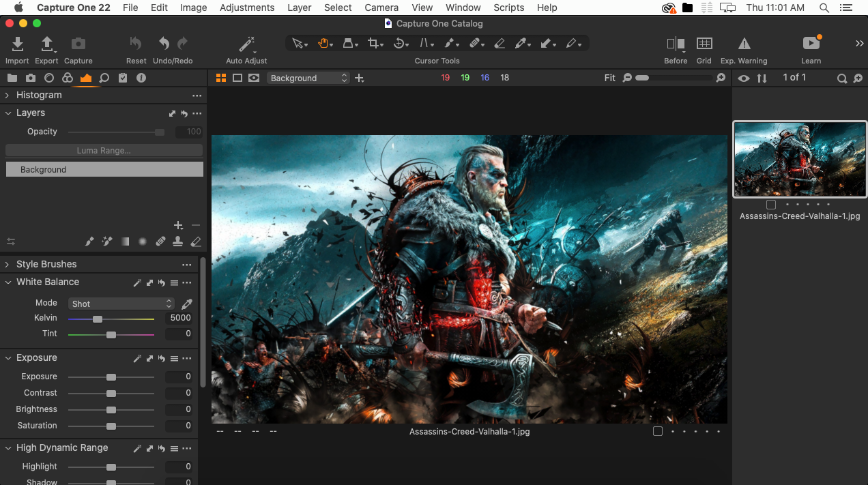Expand the Histogram panel
This screenshot has height=485, width=868.
[8, 95]
